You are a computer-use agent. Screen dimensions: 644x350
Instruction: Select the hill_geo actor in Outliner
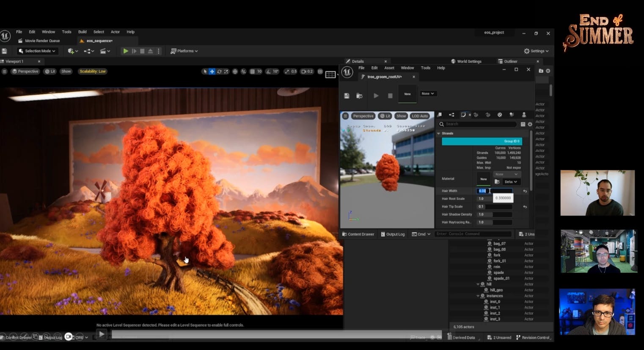click(496, 290)
